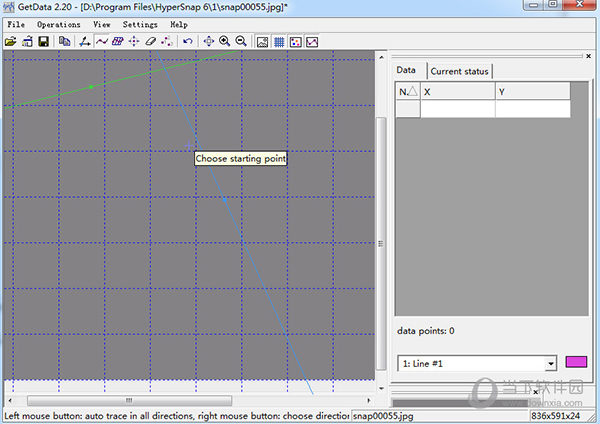
Task: Click the zoom out magnifier
Action: pyautogui.click(x=241, y=41)
